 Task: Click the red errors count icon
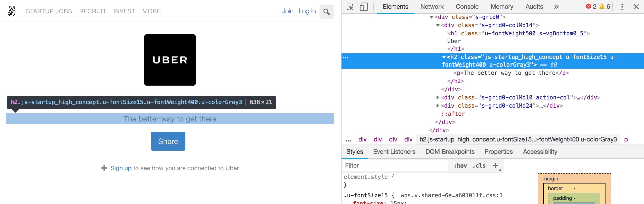tap(589, 6)
